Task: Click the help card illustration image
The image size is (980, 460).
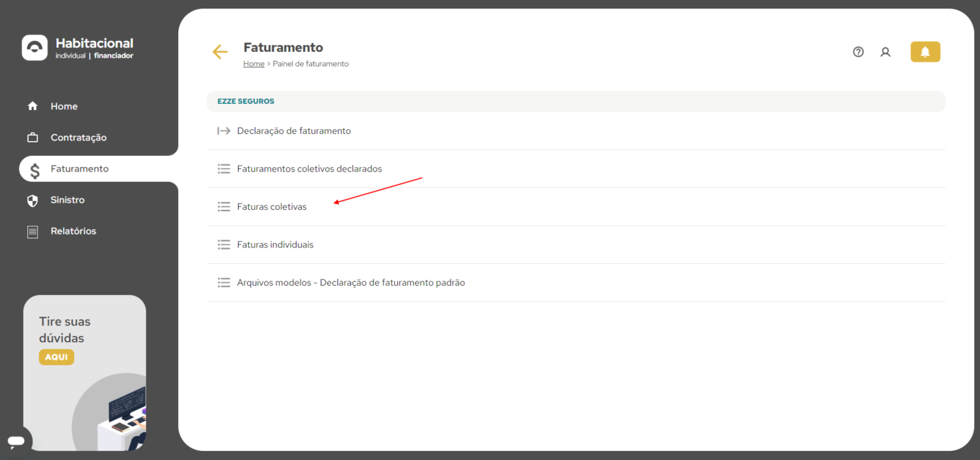Action: pos(109,412)
